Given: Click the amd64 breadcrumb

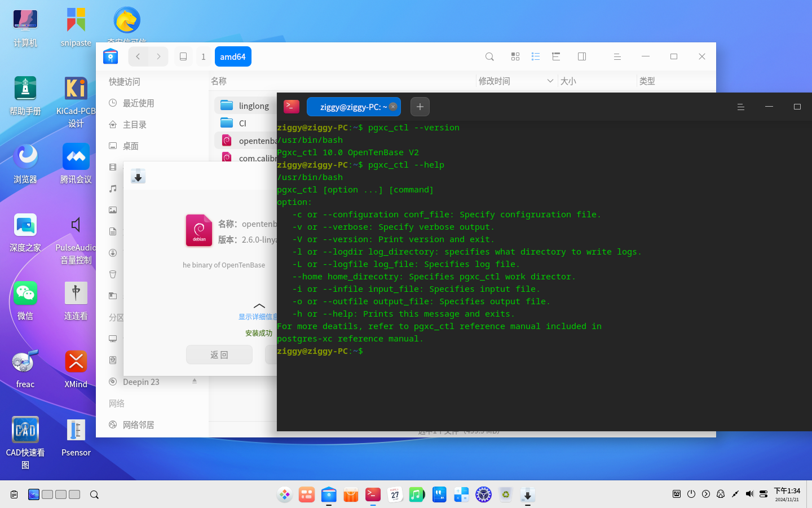Looking at the screenshot, I should coord(233,56).
